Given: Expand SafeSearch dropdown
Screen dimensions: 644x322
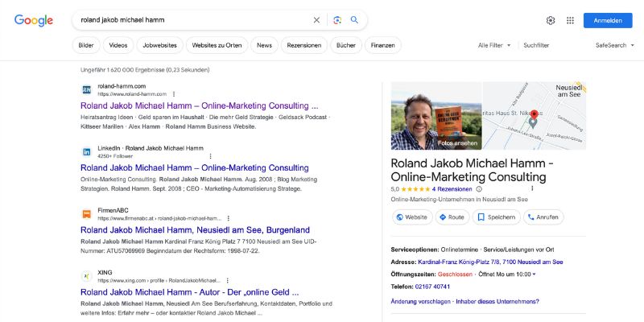Looking at the screenshot, I should [x=615, y=45].
